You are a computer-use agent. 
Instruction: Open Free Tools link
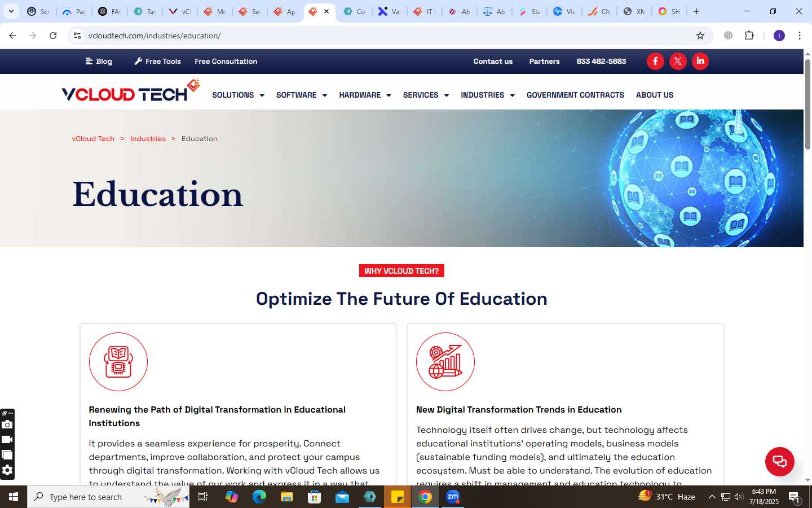coord(157,61)
